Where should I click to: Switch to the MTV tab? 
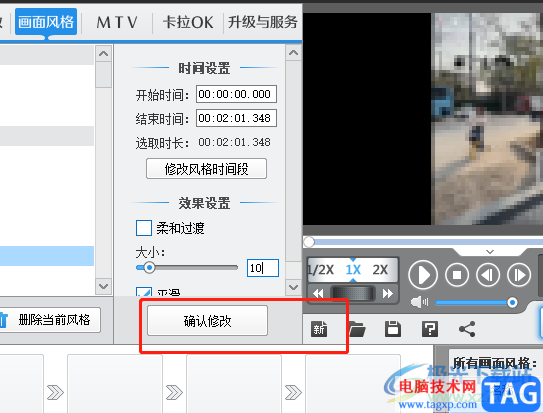(117, 23)
